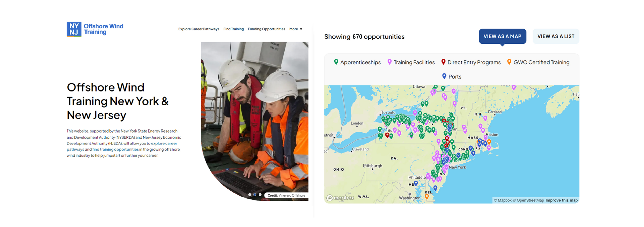Select the red Direct Entry pin near Buffalo

click(x=387, y=135)
